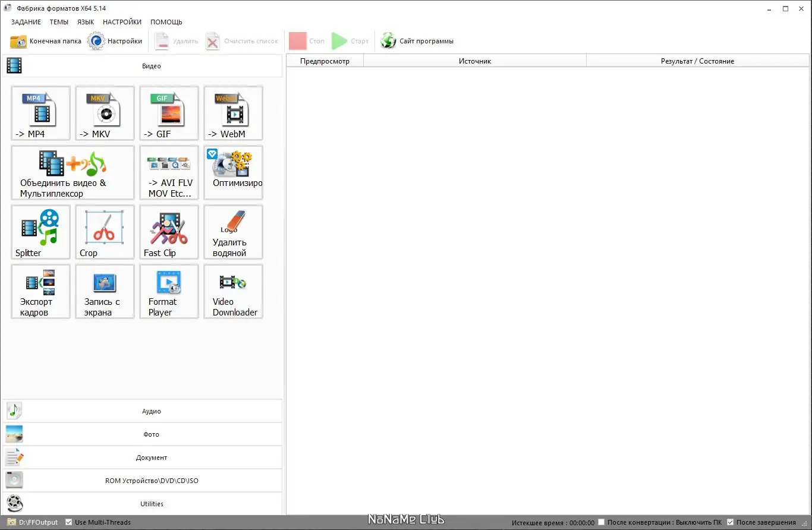Open Video Downloader tool

click(233, 291)
